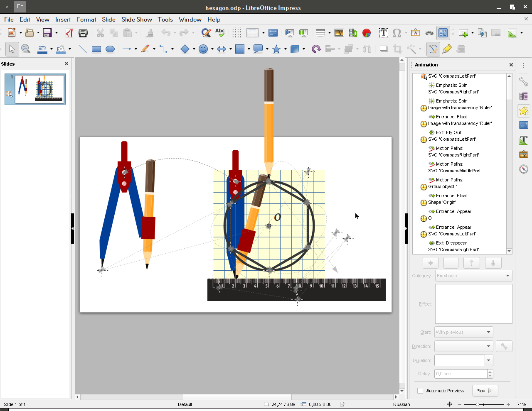
Task: Click the Play animation button
Action: coord(485,391)
